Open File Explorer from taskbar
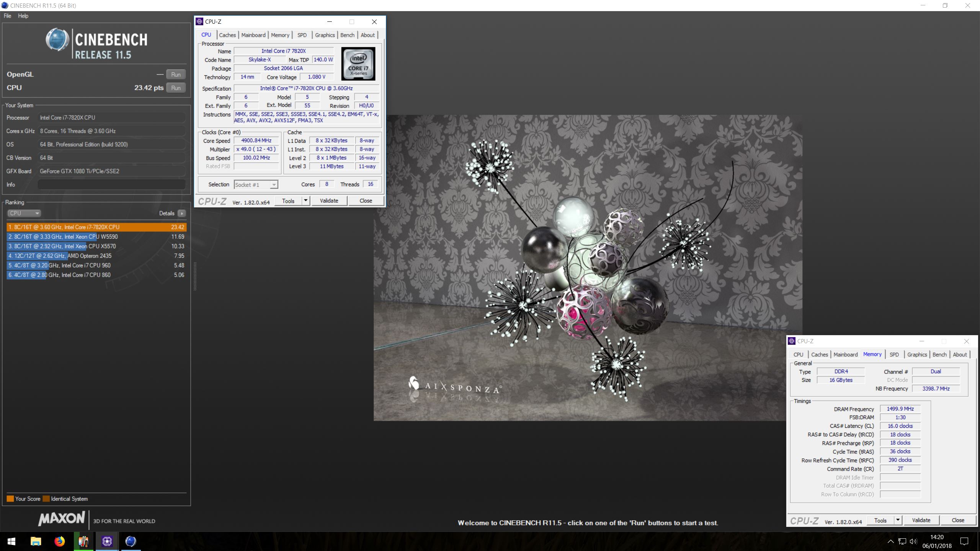Viewport: 980px width, 551px height. pos(36,541)
